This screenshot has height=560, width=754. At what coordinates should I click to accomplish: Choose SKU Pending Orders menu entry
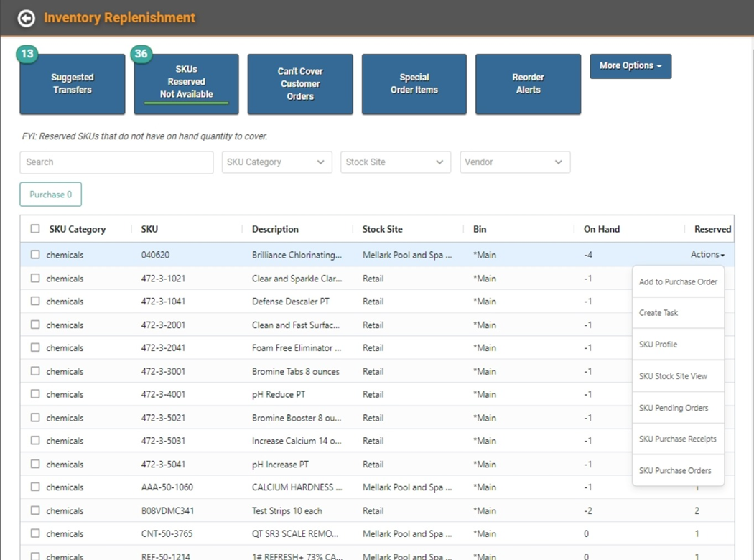coord(674,408)
